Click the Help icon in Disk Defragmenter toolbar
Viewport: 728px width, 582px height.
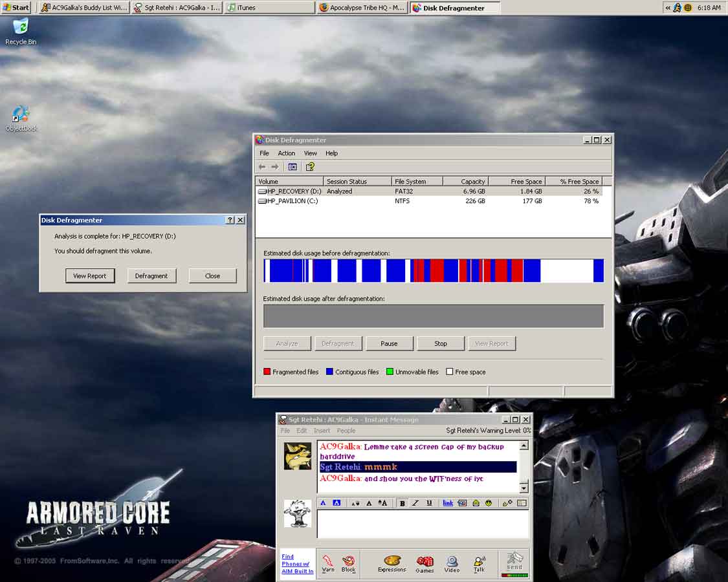tap(310, 167)
